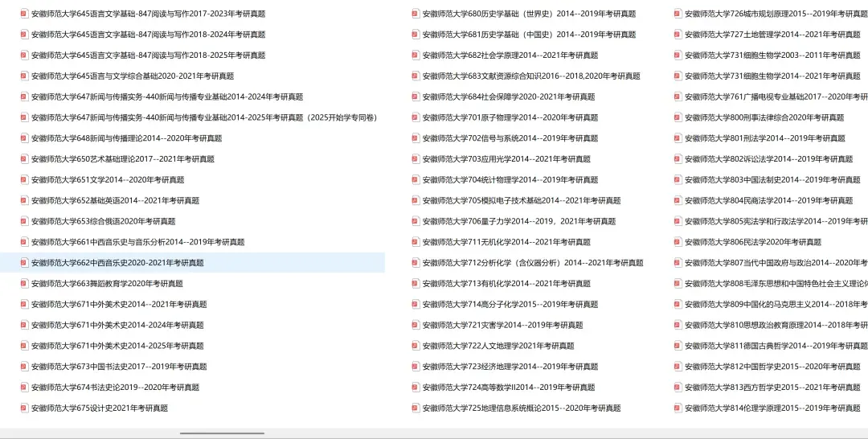This screenshot has height=439, width=868.
Task: Click PDF icon next to 652基础英语
Action: point(24,200)
